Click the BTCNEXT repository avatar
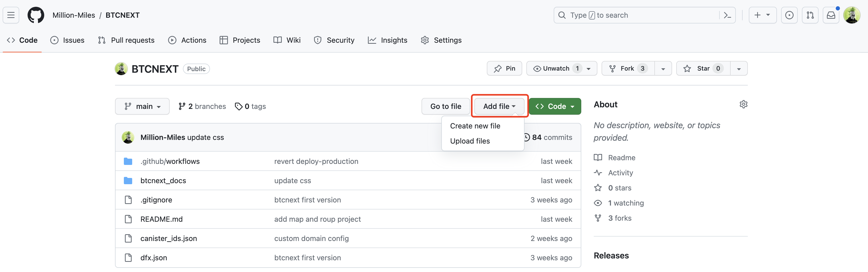Viewport: 868px width, 272px height. coord(121,69)
